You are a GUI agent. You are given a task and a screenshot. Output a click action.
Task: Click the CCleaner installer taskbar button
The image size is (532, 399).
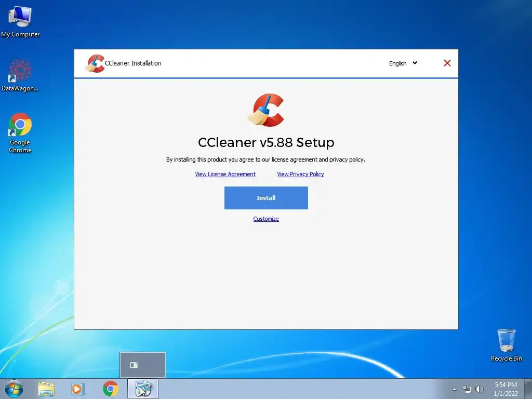[x=143, y=389]
